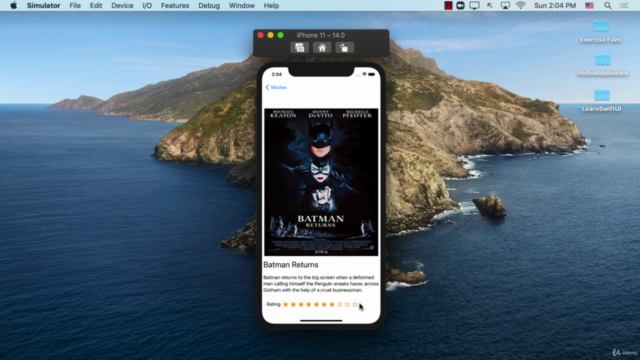This screenshot has width=640, height=360.
Task: Open the Window menu
Action: pyautogui.click(x=242, y=6)
